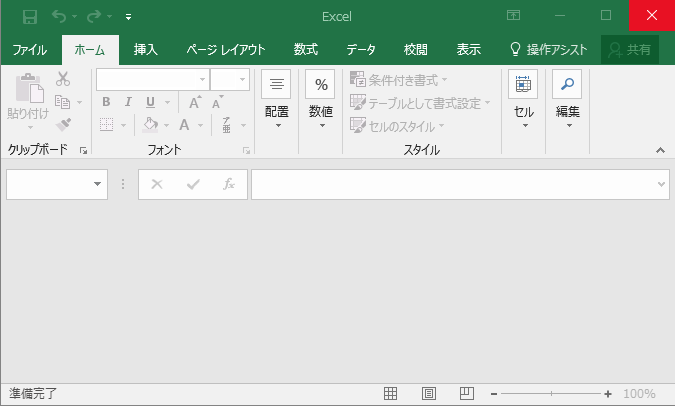The image size is (675, 406).
Task: Click the Copy icon
Action: [62, 102]
